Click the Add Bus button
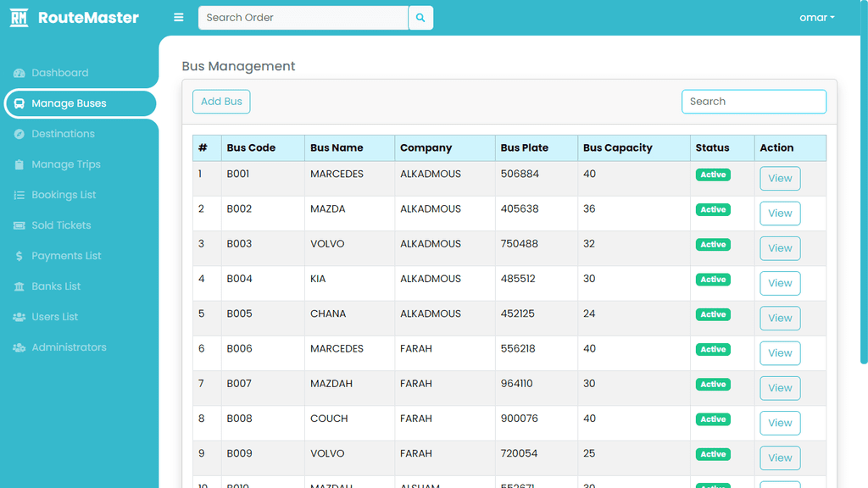 tap(221, 102)
